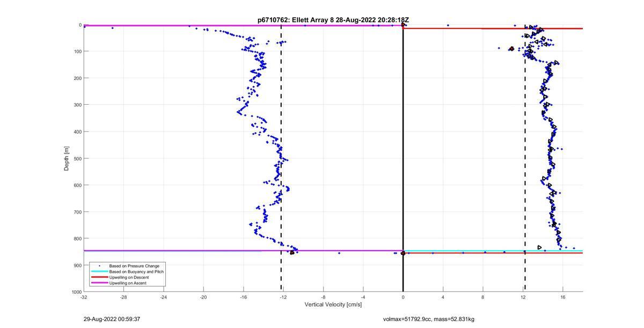The height and width of the screenshot is (328, 644).
Task: Click the x-axis tick label -8
Action: tap(323, 297)
